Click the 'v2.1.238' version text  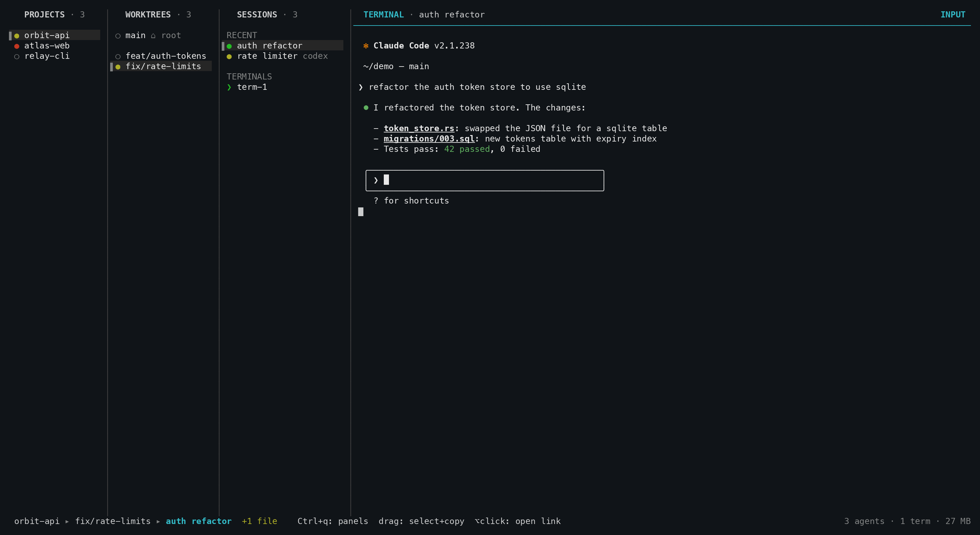pos(454,46)
